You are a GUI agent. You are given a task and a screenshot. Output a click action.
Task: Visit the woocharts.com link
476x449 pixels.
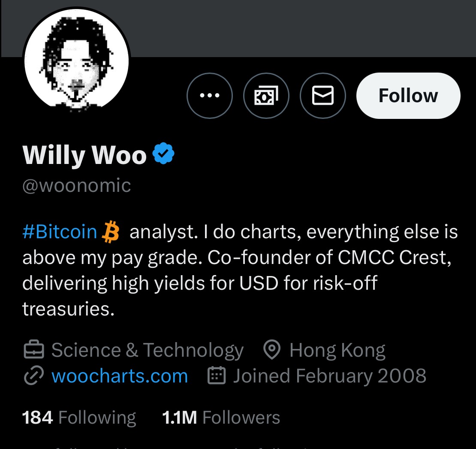120,376
